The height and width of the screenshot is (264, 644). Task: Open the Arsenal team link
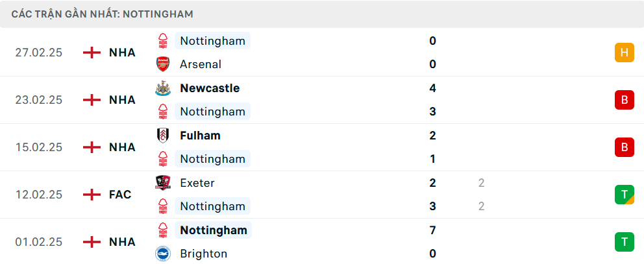tap(201, 64)
